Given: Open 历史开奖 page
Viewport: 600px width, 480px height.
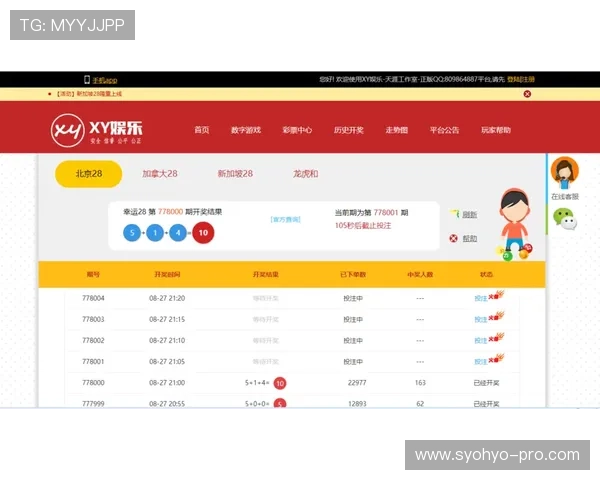Looking at the screenshot, I should click(x=348, y=130).
